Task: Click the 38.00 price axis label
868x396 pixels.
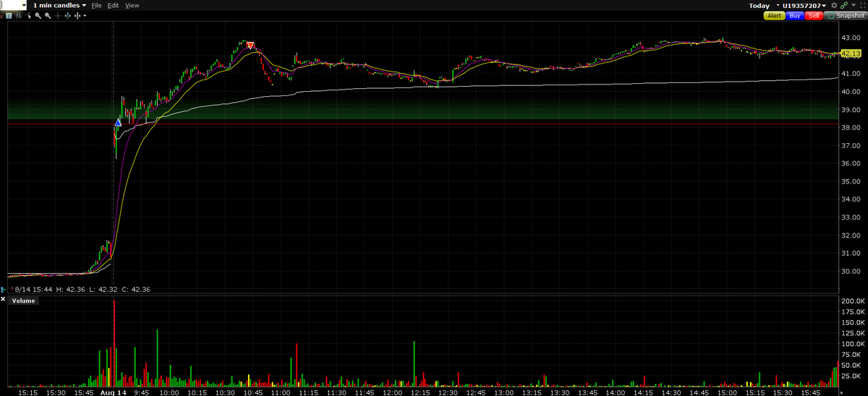Action: [849, 127]
